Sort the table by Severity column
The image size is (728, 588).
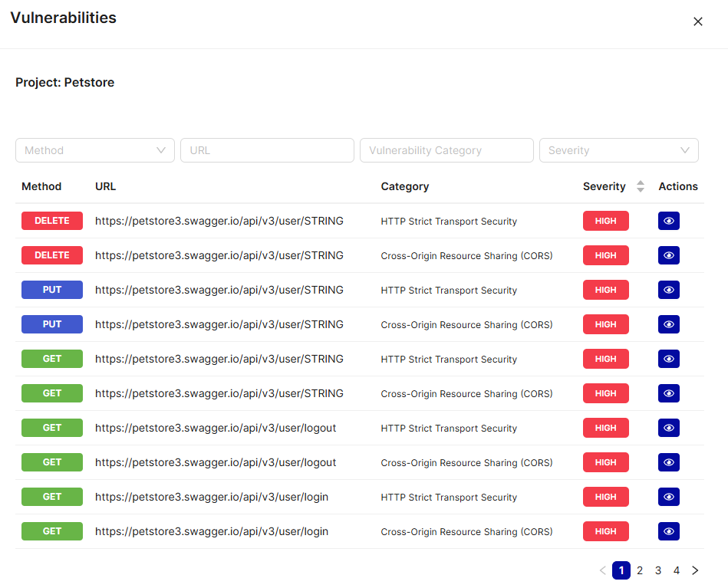click(640, 186)
